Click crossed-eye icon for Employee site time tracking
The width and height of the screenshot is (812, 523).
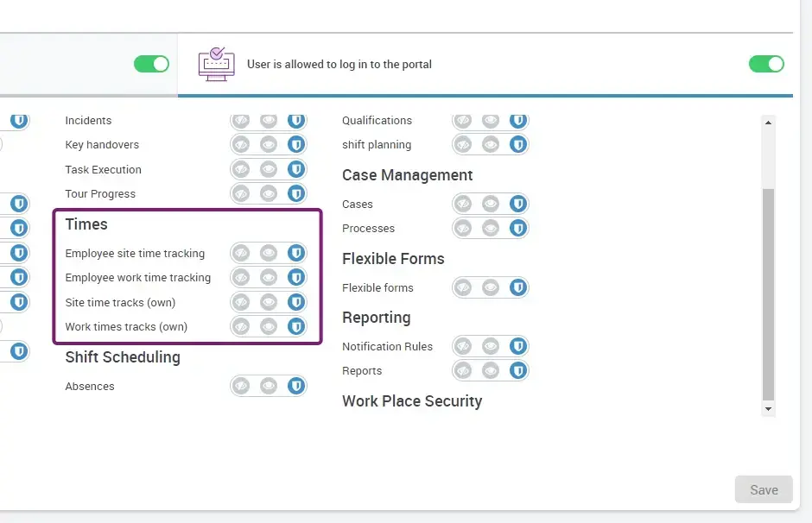[241, 254]
